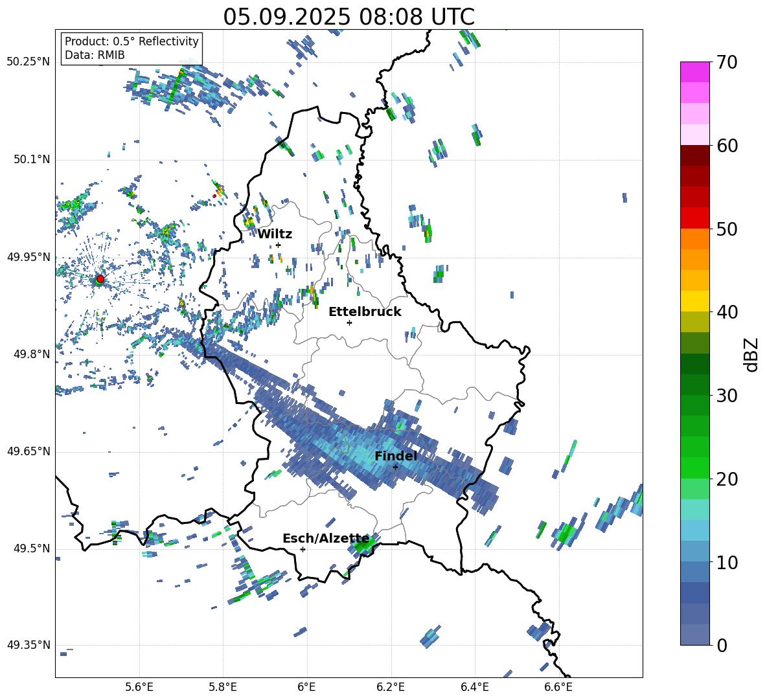Click the blue 10 dBZ colorbar swatch
Screen dimensions: 767x700
(x=694, y=552)
